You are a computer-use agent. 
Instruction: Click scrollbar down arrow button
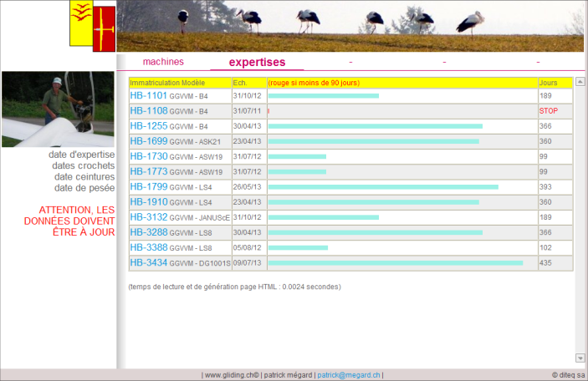tap(580, 358)
